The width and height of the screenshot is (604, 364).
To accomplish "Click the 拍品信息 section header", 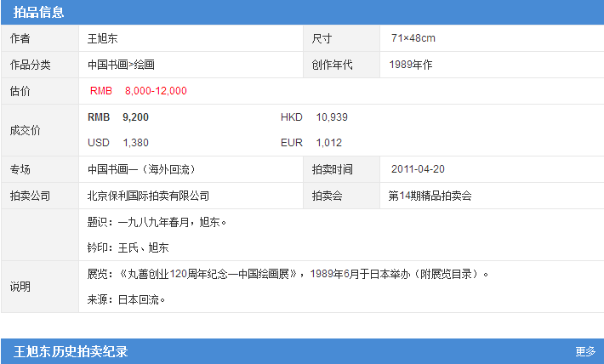I will pyautogui.click(x=38, y=12).
